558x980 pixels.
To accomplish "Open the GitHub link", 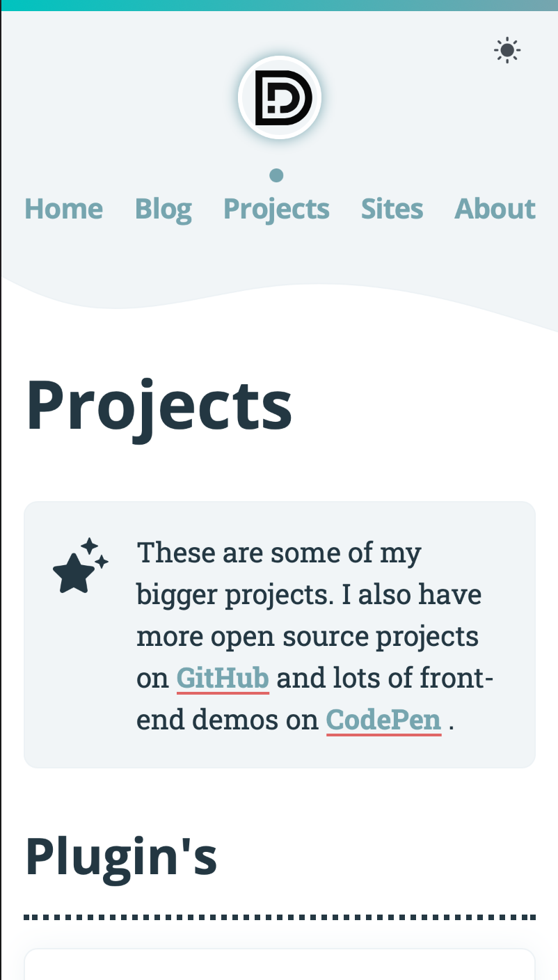I will [223, 679].
